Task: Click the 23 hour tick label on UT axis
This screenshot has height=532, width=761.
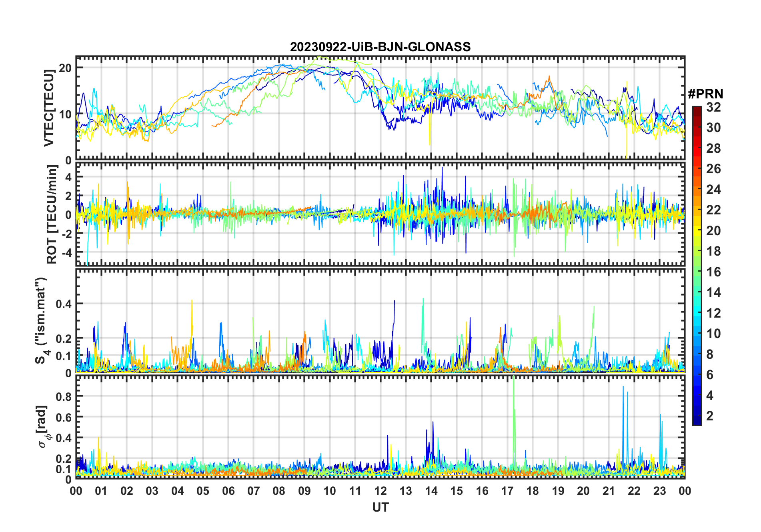Action: click(x=659, y=491)
